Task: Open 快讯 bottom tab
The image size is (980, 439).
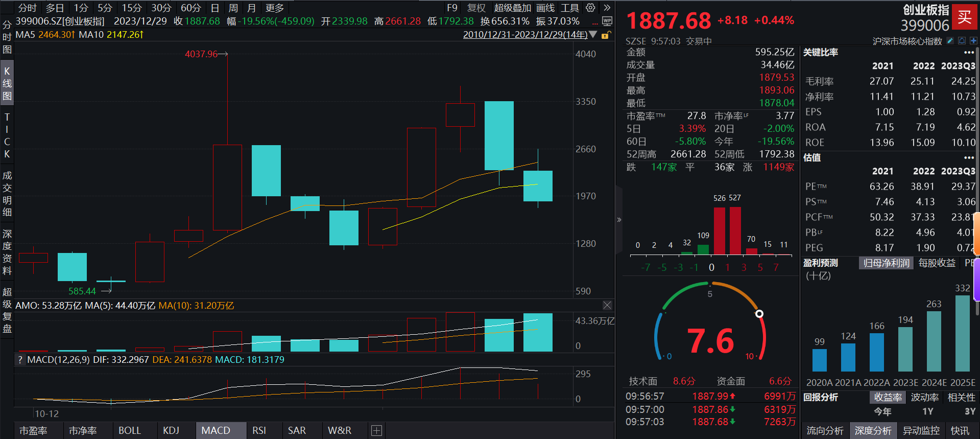Action: pos(960,431)
